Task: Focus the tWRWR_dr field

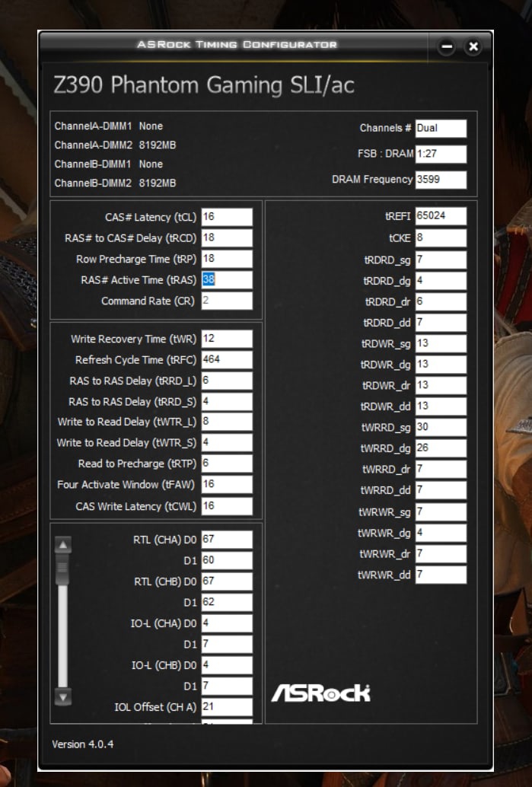Action: (441, 554)
